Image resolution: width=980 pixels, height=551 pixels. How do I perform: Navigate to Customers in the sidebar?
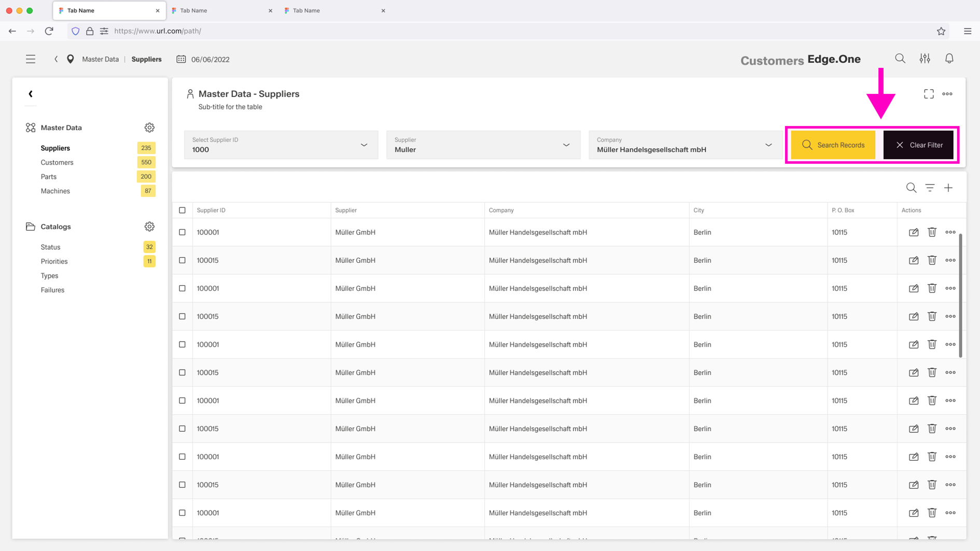[x=57, y=162]
